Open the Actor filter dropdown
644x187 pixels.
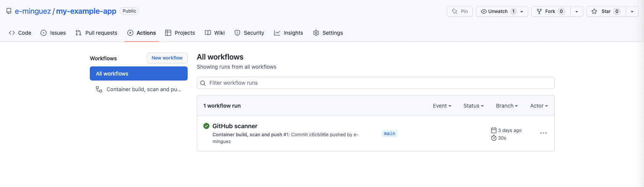539,106
